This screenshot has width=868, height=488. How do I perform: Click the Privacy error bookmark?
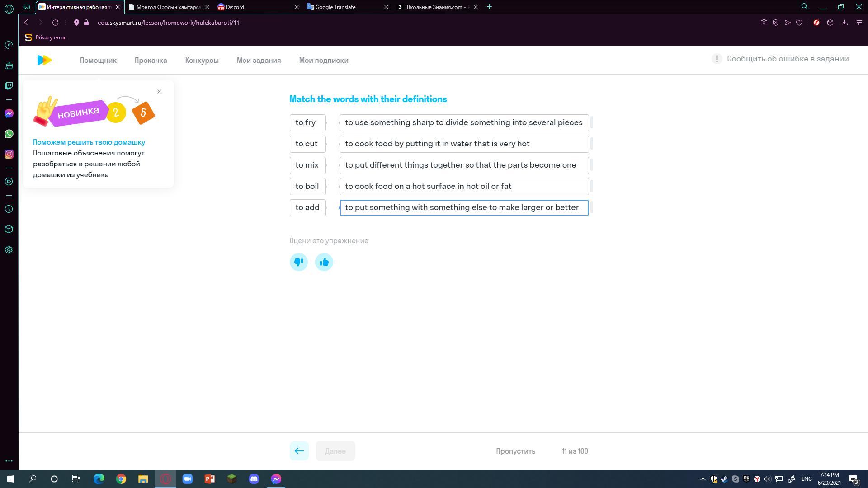pos(45,38)
